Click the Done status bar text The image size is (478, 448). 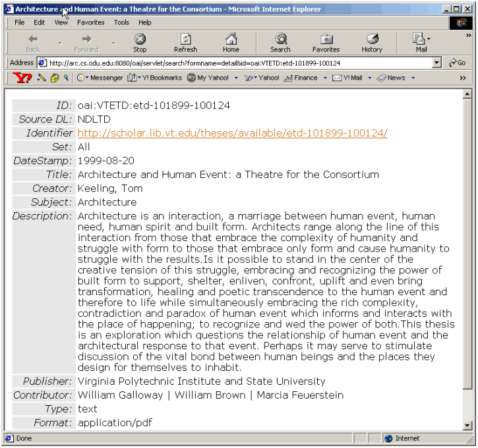[24, 438]
